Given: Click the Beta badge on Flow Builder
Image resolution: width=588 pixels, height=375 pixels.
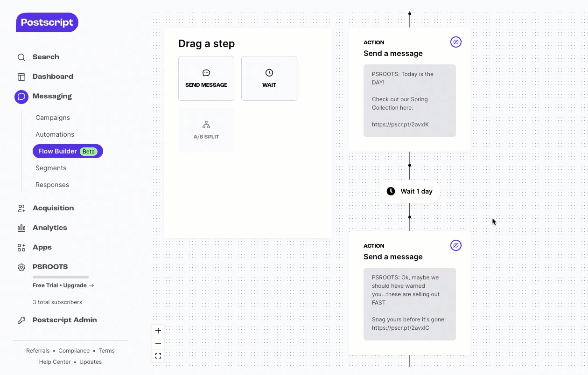Looking at the screenshot, I should [89, 151].
